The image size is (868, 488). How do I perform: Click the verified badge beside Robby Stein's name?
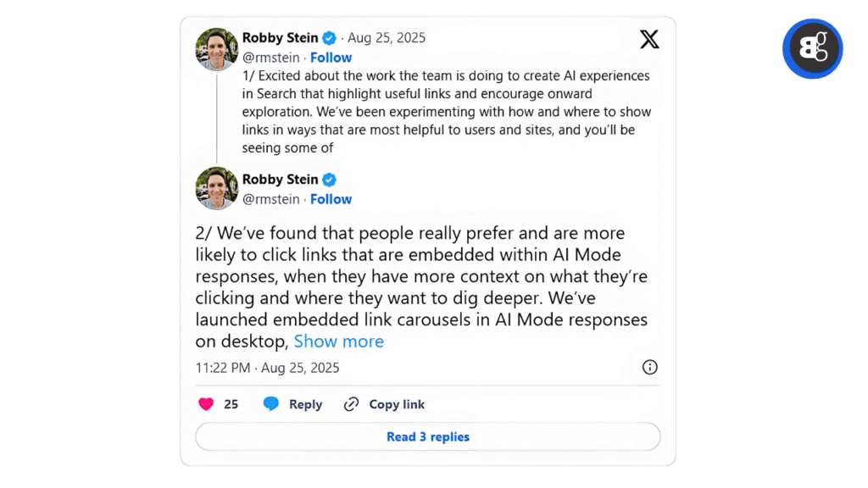[329, 37]
